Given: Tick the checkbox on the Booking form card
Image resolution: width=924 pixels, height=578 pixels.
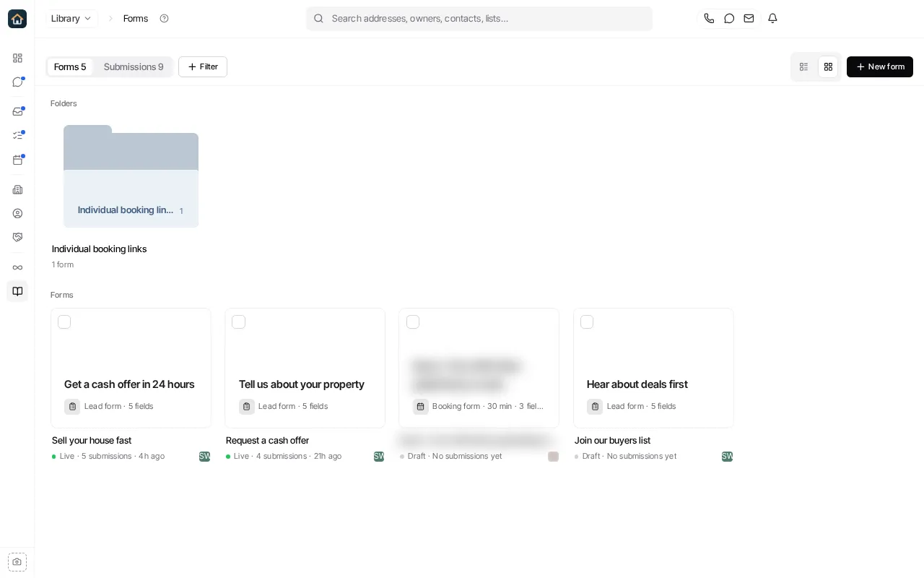Looking at the screenshot, I should pos(413,322).
